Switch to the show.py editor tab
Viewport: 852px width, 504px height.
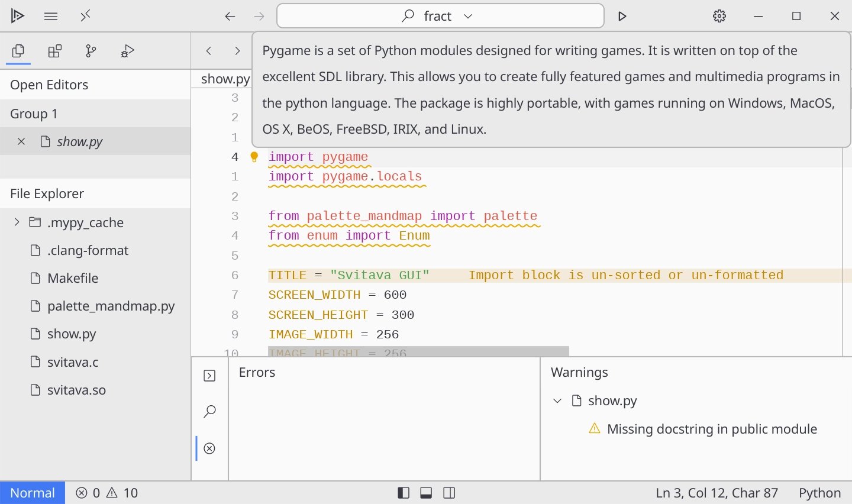tap(225, 79)
